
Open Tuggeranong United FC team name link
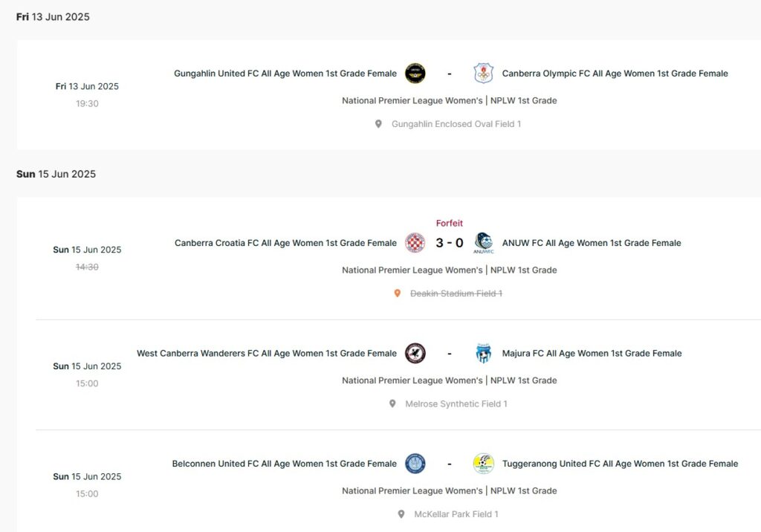click(620, 464)
